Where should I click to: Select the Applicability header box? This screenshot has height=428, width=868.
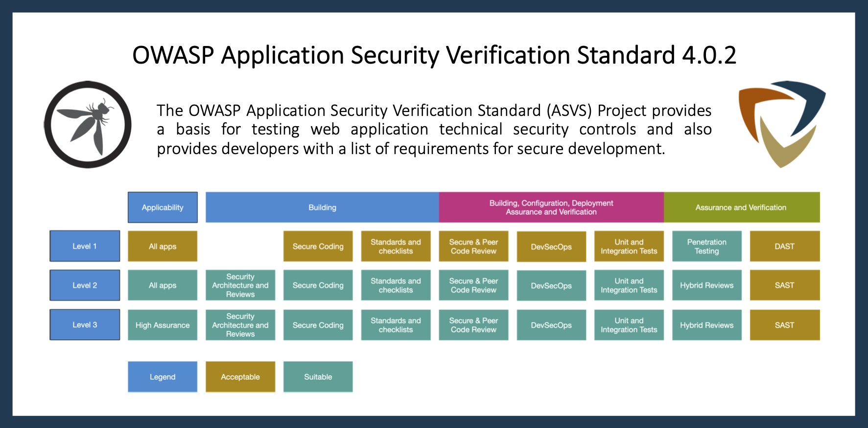click(163, 207)
